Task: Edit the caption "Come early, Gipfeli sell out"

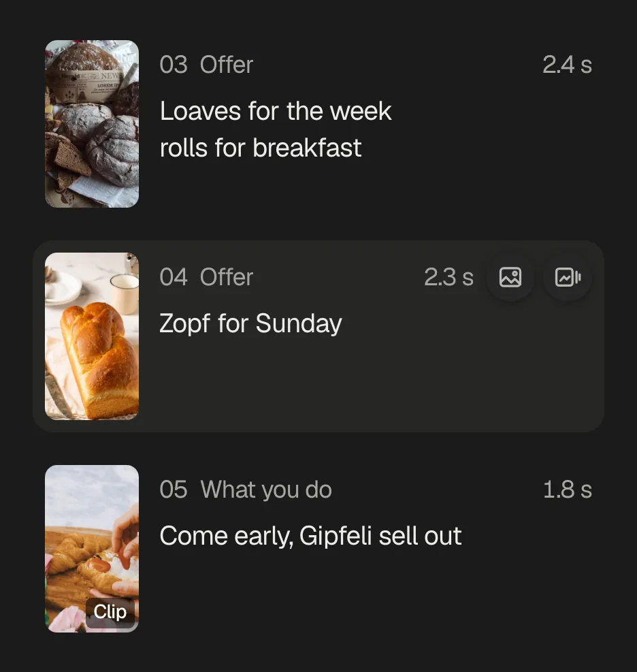Action: (310, 536)
